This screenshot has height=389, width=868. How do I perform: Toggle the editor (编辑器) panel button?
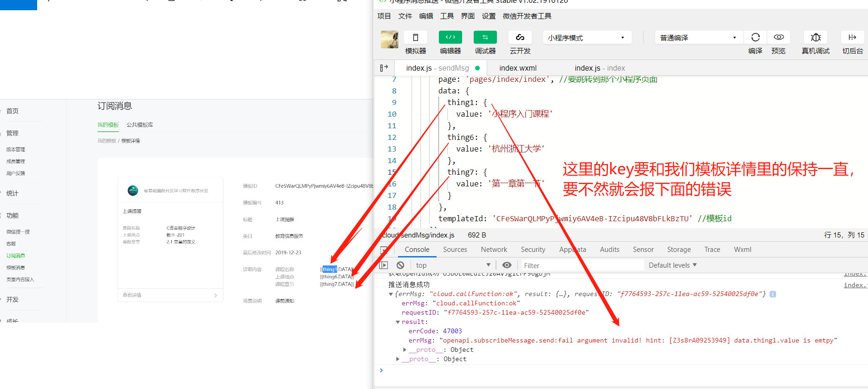450,37
